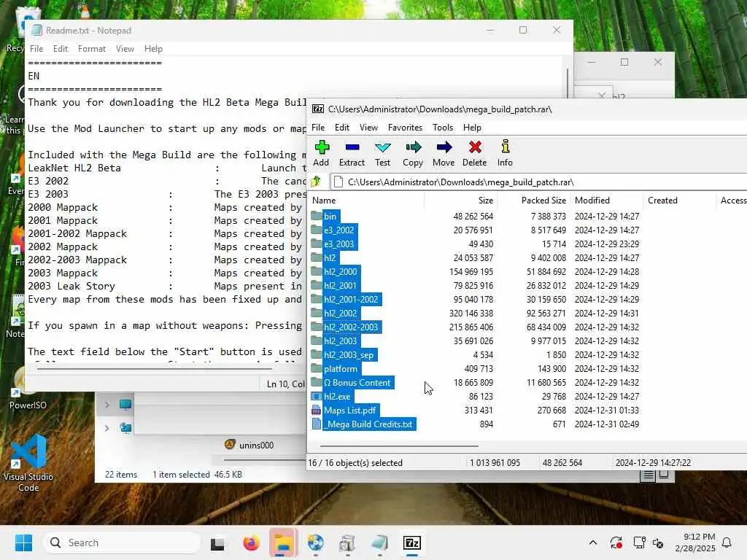Viewport: 747px width, 560px height.
Task: Open Firefox from the taskbar
Action: 251,542
